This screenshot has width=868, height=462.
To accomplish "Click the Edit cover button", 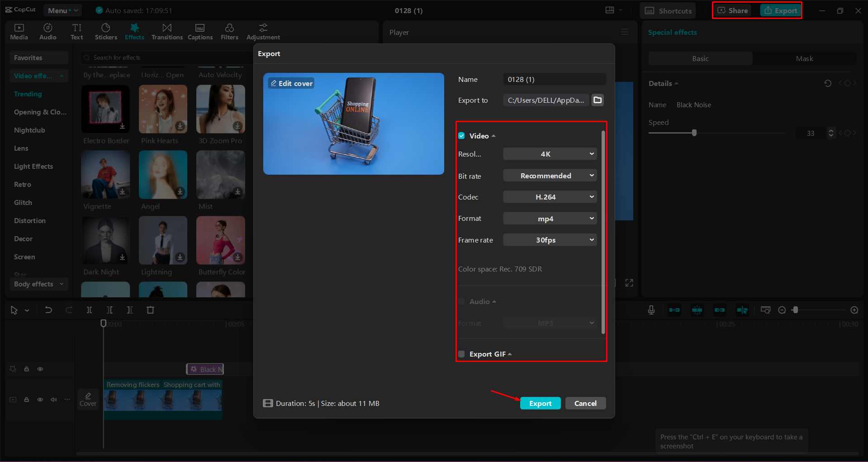I will tap(291, 83).
